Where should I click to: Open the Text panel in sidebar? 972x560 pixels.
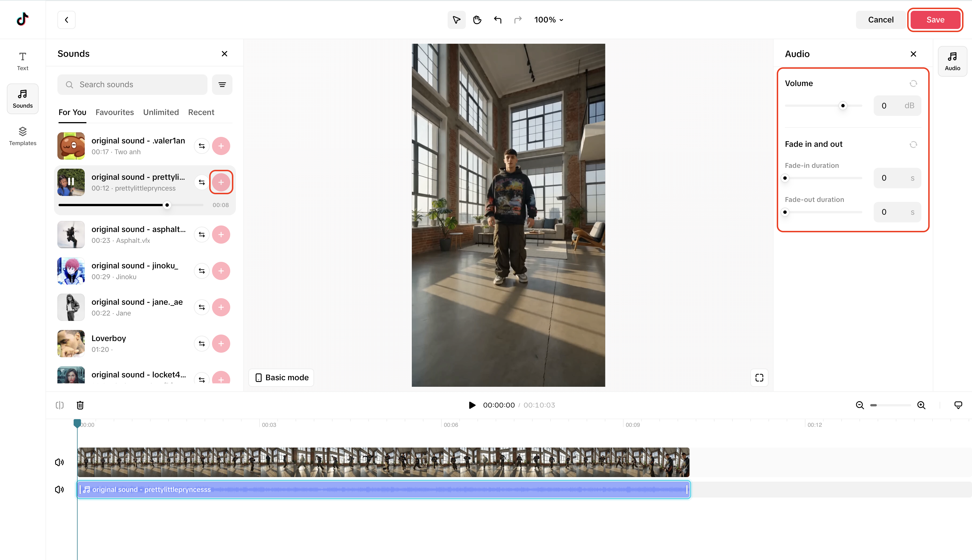[23, 61]
